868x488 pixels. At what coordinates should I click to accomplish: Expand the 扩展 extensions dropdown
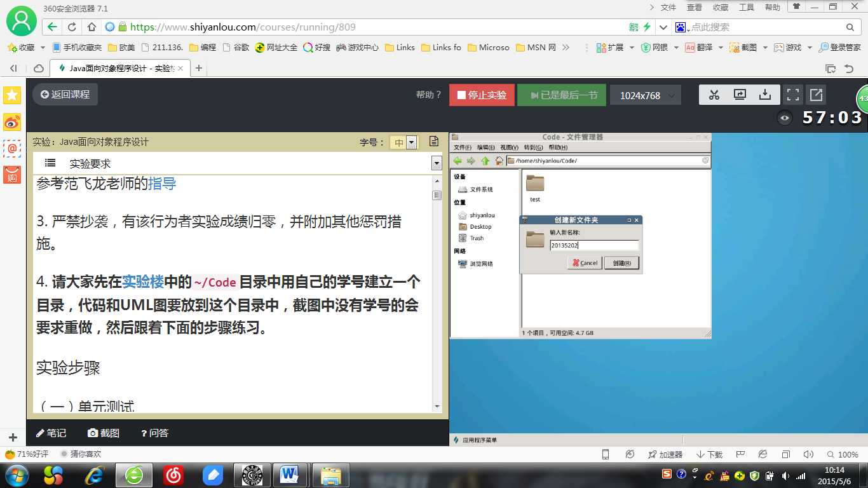click(x=632, y=48)
